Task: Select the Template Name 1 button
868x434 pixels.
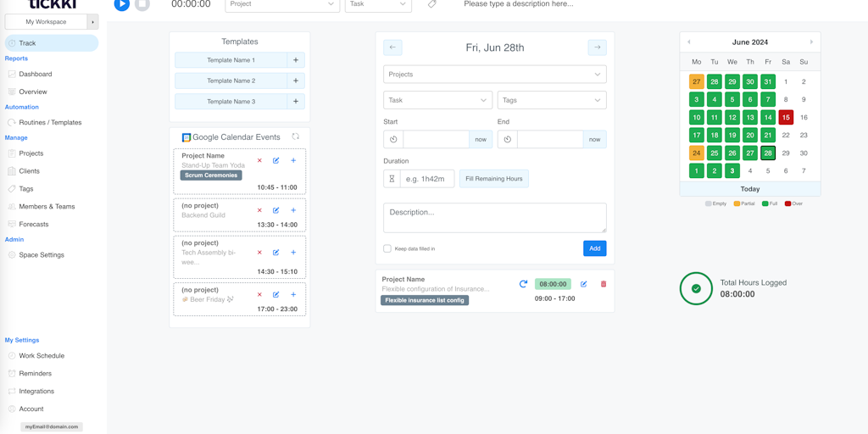Action: pos(231,60)
